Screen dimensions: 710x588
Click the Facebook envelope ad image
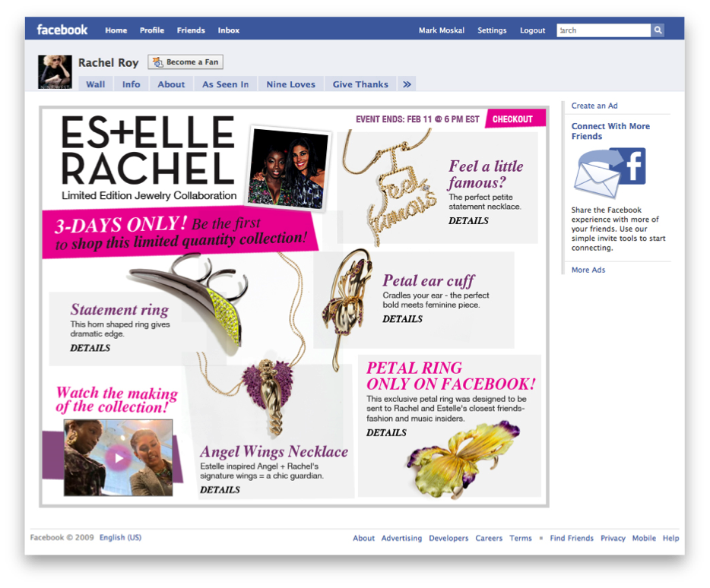(610, 173)
